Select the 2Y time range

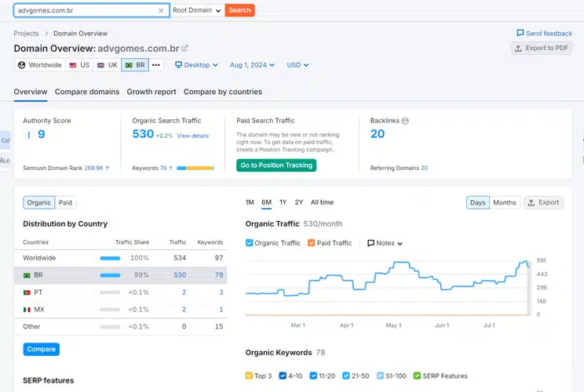point(299,202)
